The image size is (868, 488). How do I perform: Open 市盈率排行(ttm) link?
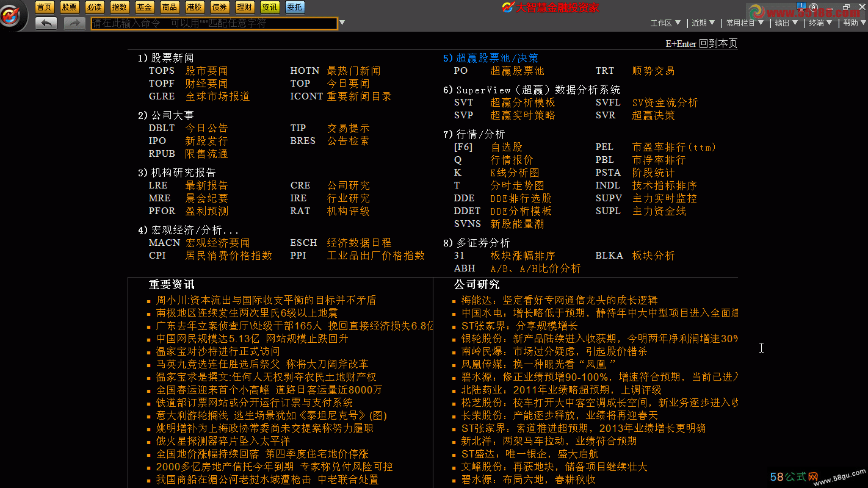tap(674, 147)
